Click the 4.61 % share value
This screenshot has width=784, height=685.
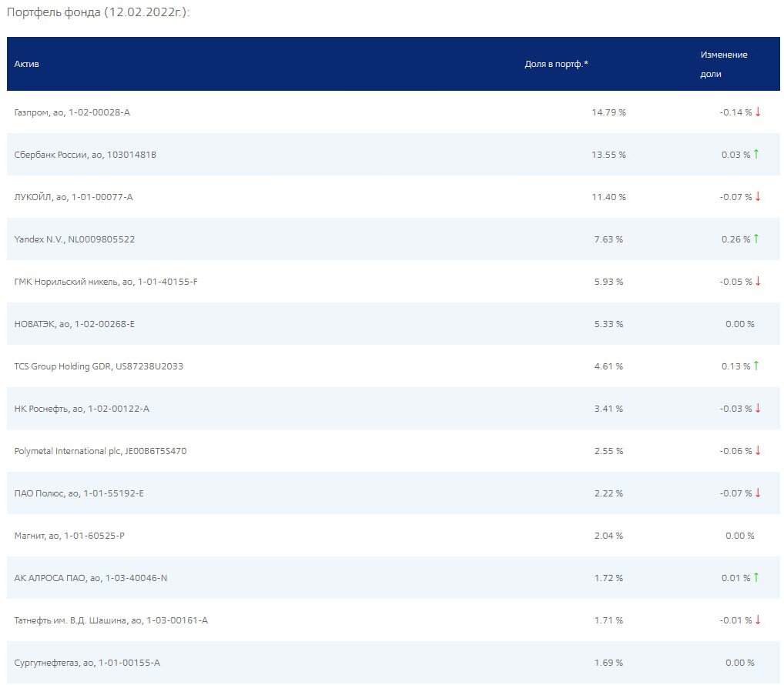tap(608, 366)
